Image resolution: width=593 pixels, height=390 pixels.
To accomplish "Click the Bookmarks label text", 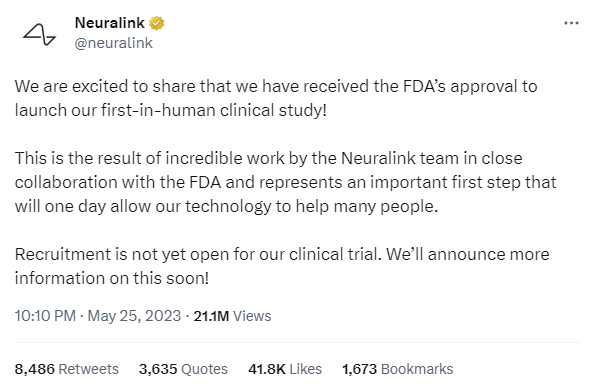I will click(417, 369).
